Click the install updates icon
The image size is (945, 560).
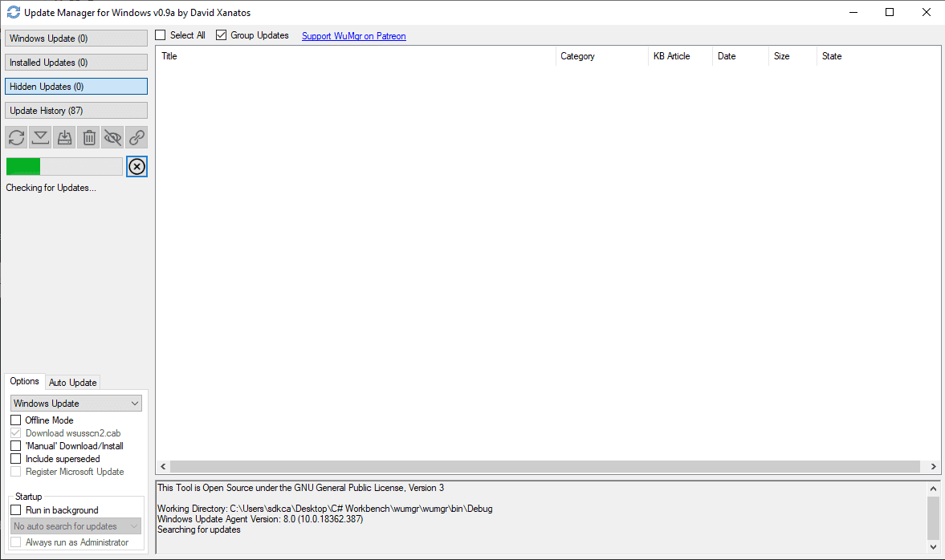[64, 137]
